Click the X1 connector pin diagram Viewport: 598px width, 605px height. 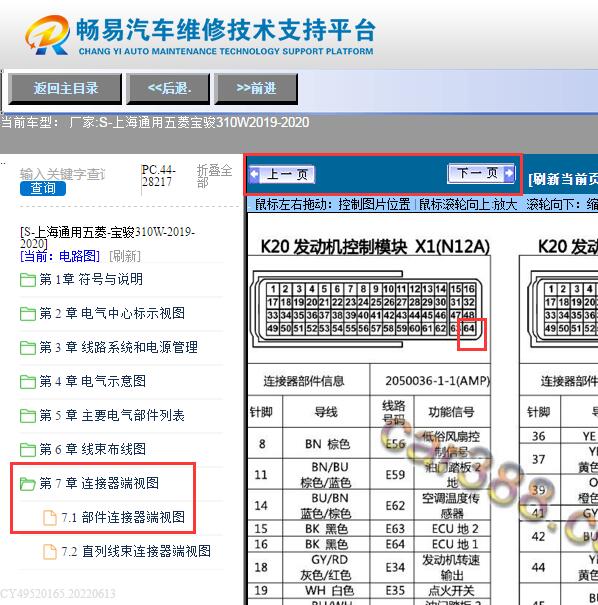click(367, 309)
